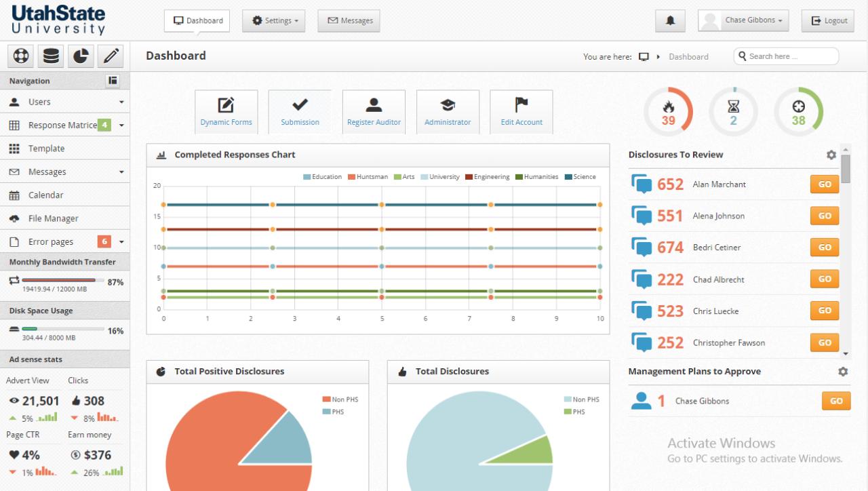This screenshot has width=868, height=491.
Task: Click the green circular counter showing 38
Action: 798,111
